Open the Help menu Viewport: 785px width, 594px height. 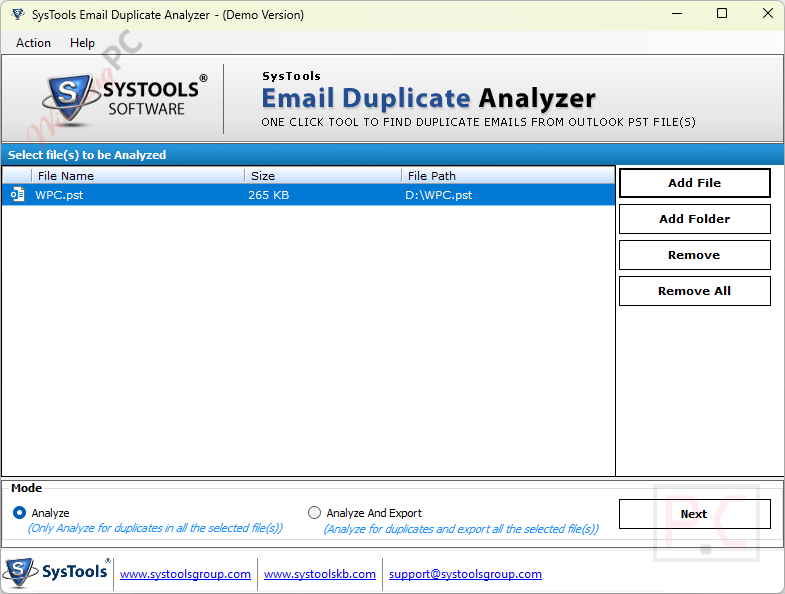[x=82, y=43]
